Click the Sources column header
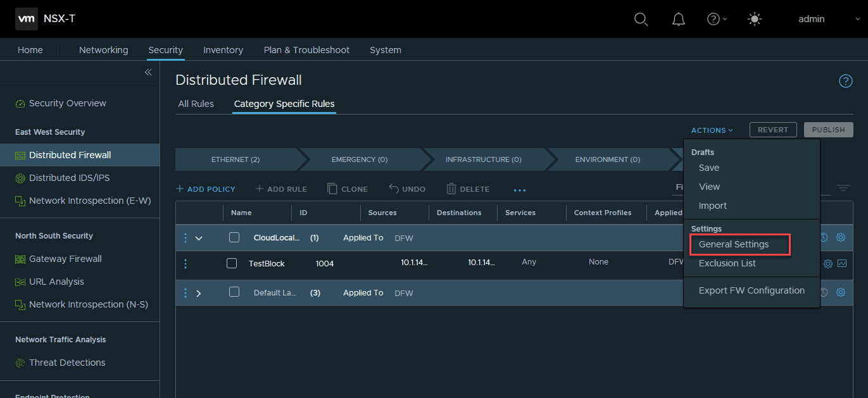Screen dimensions: 868x398 [382, 213]
